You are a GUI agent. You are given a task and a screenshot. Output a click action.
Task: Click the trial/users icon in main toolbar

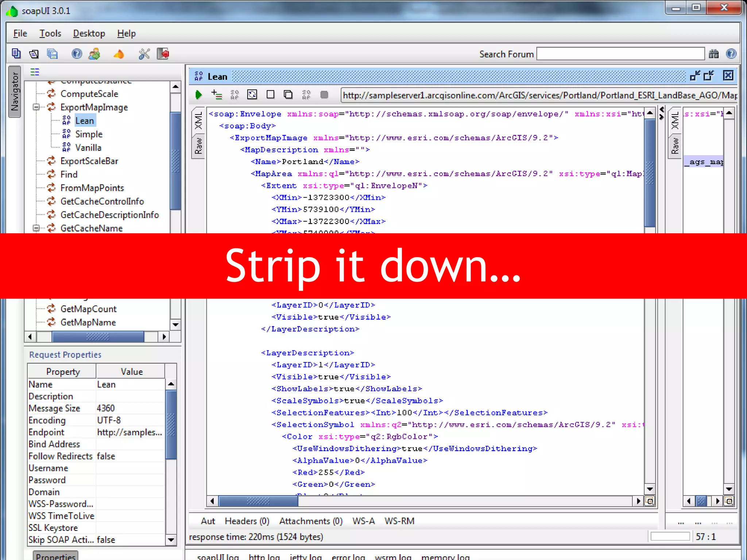pyautogui.click(x=94, y=54)
